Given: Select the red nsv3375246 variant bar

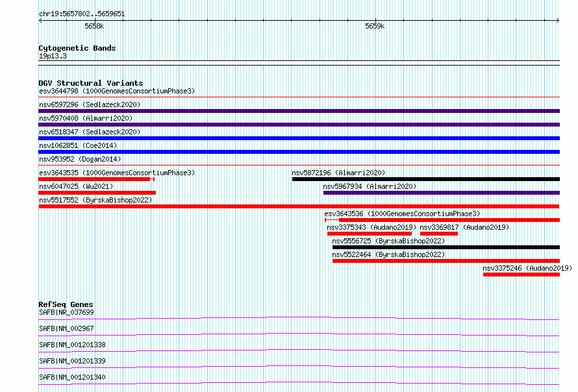Looking at the screenshot, I should 521,275.
